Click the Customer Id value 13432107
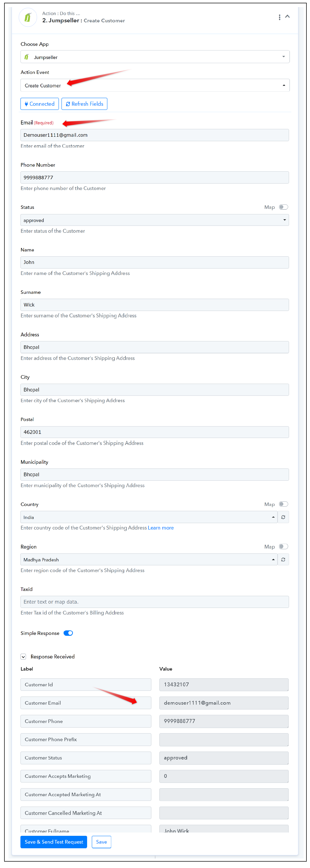310x868 pixels. [224, 685]
